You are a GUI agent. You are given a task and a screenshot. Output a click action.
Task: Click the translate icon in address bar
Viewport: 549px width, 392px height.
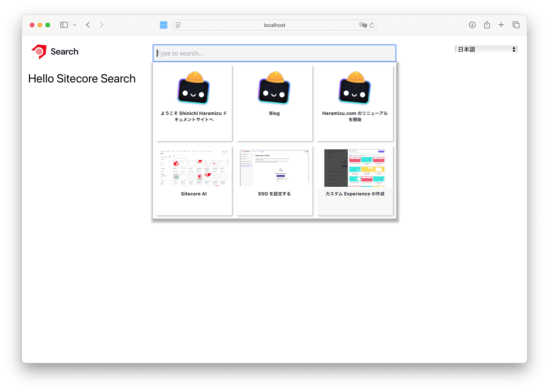[362, 25]
